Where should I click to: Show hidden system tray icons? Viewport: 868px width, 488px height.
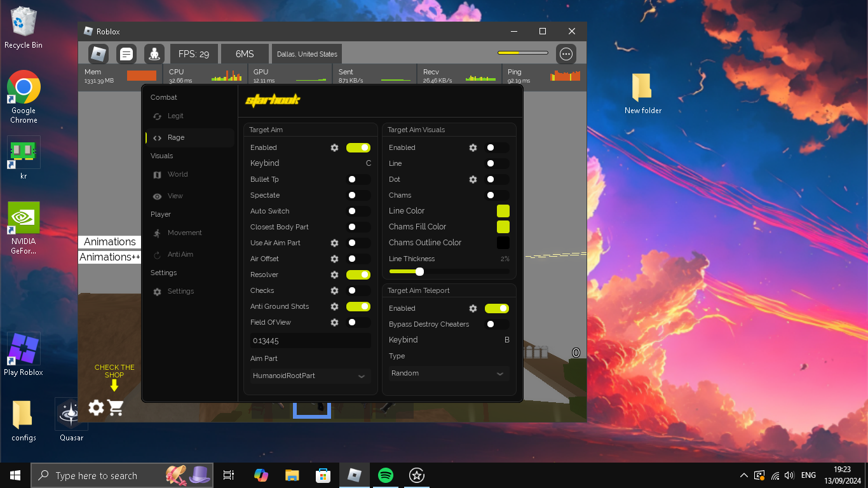coord(744,475)
